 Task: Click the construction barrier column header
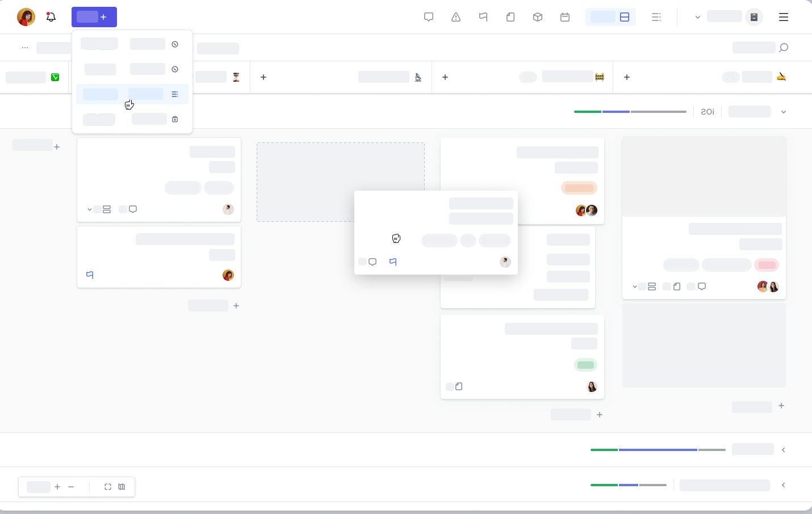point(600,77)
